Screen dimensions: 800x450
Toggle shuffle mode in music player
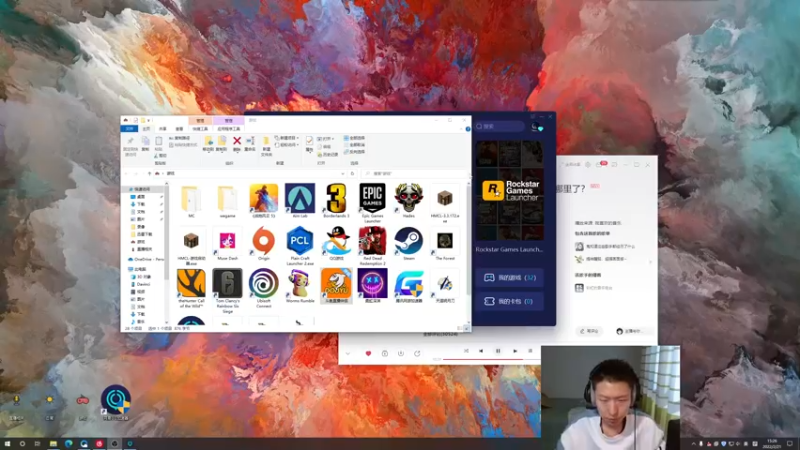coord(466,351)
